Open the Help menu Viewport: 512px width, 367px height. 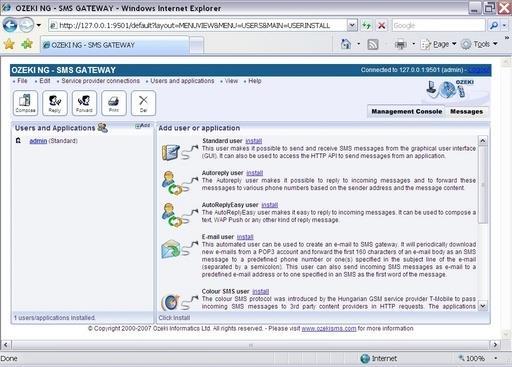[x=255, y=81]
